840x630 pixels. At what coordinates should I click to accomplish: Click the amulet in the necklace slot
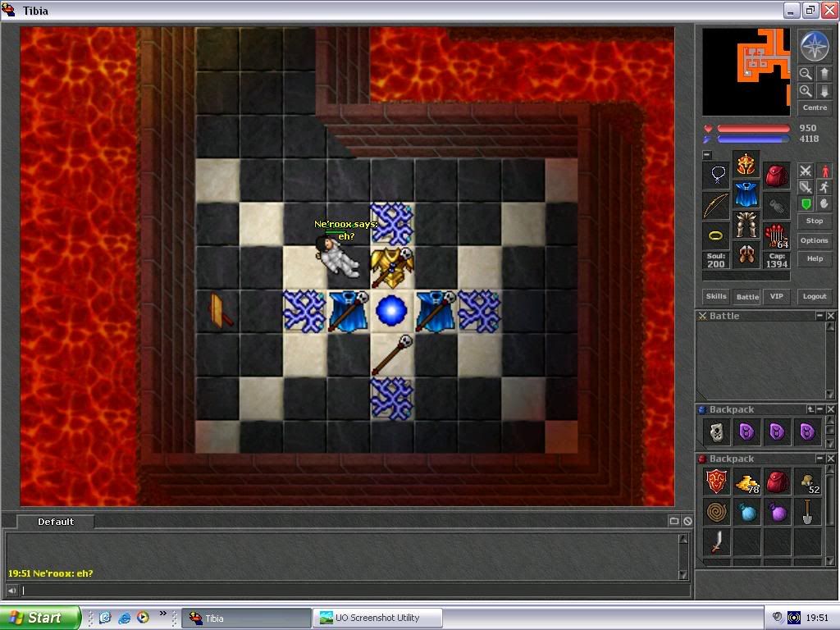pyautogui.click(x=717, y=175)
